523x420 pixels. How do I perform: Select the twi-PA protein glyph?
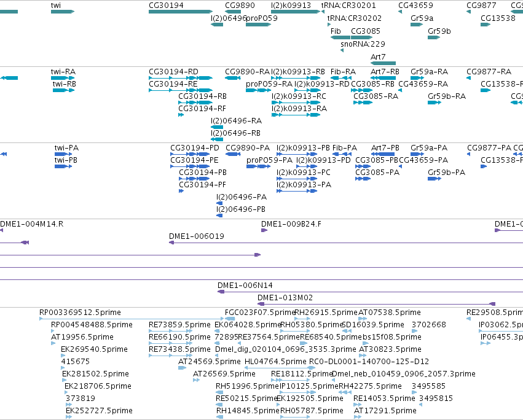point(63,154)
